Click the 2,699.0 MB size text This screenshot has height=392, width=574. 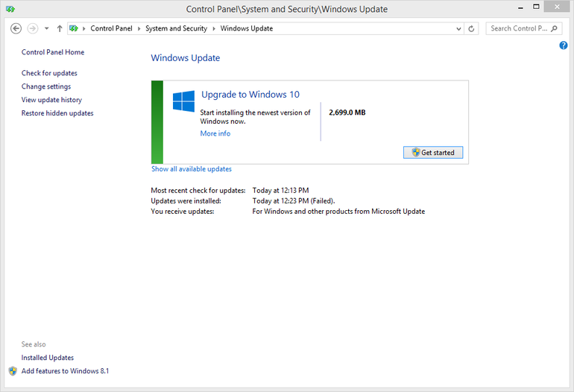tap(347, 113)
